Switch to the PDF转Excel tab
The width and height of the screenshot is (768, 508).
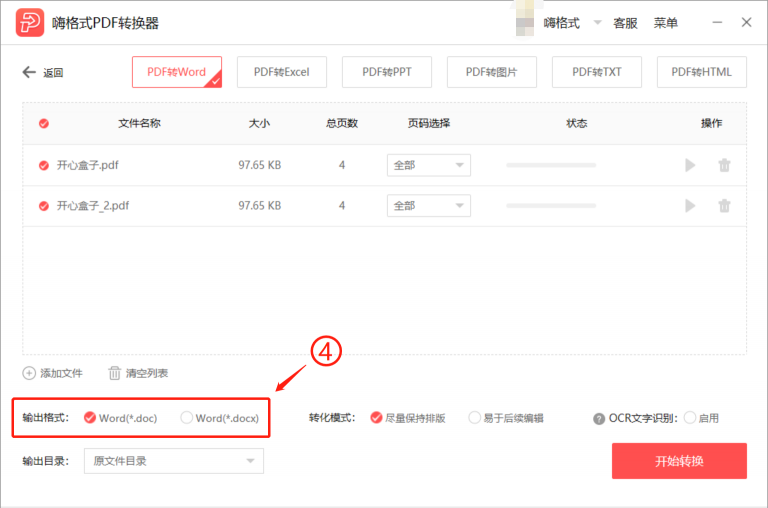282,72
